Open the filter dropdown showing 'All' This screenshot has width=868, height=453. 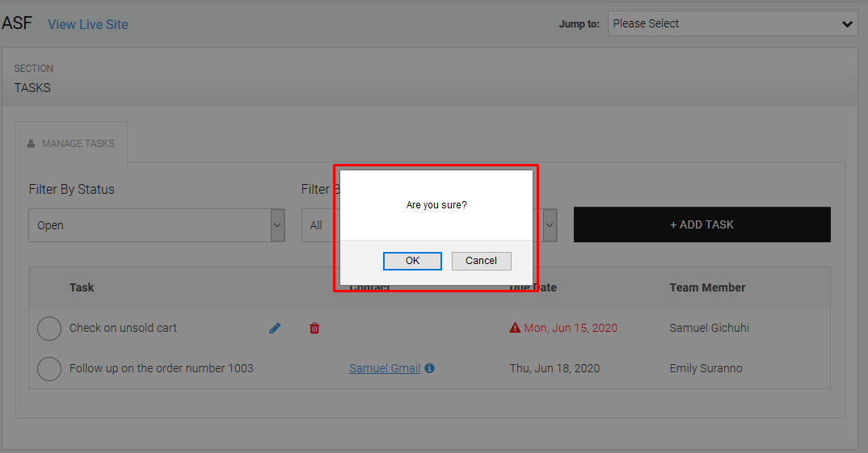[320, 225]
